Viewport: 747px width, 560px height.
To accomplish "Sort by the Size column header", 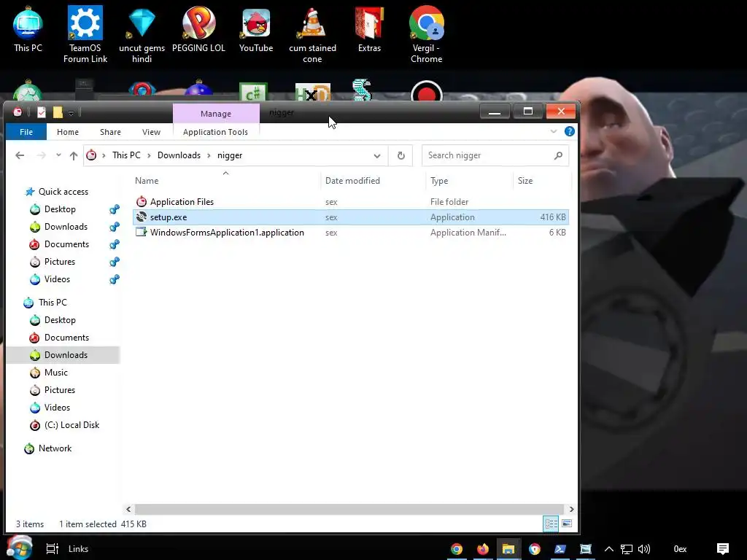I will pos(542,181).
